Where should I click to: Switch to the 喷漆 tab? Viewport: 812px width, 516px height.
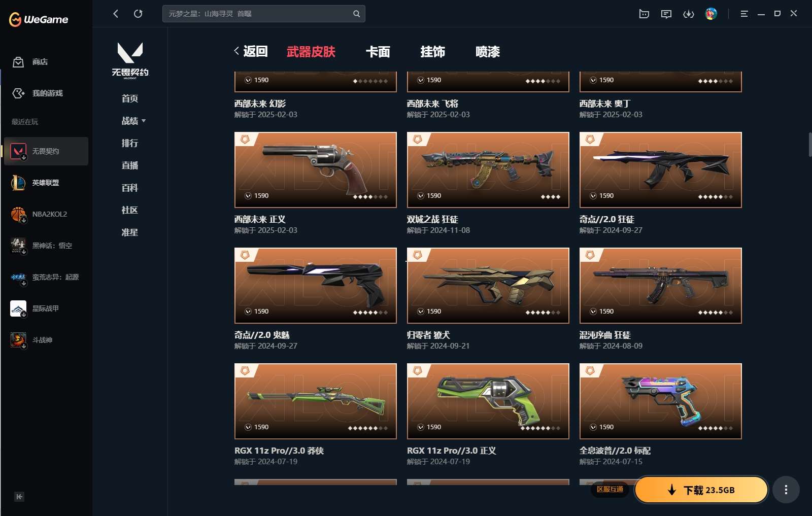tap(488, 52)
